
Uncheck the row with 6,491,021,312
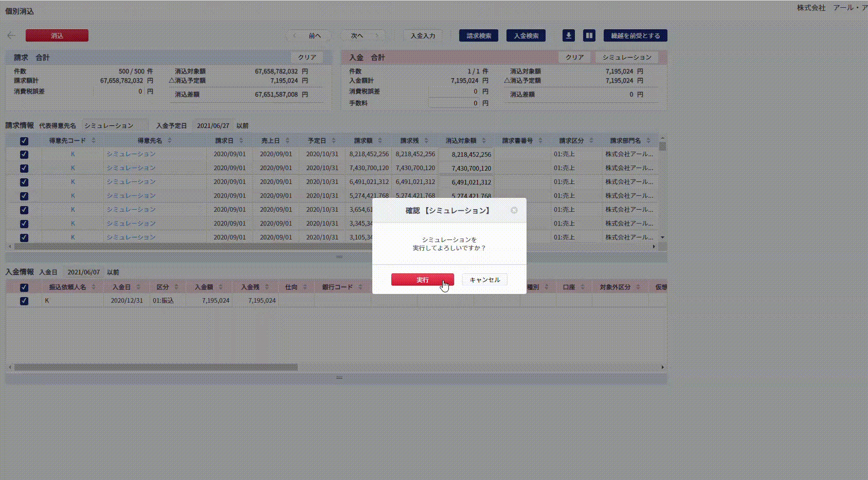(24, 182)
